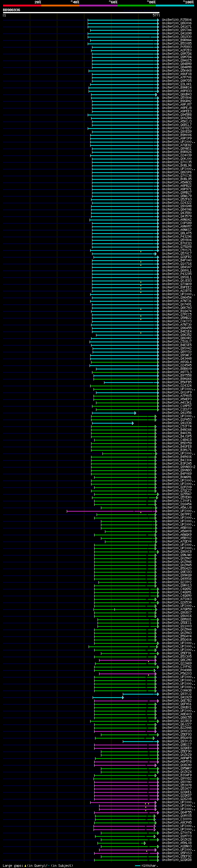Click hit label UniRef100_B8B609
The image size is (197, 868).
[177, 369]
